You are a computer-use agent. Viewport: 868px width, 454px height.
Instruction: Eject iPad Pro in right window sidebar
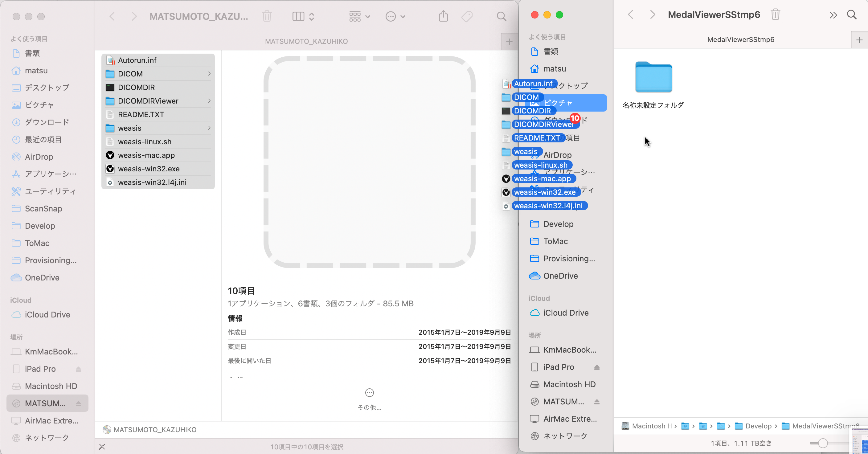[597, 367]
